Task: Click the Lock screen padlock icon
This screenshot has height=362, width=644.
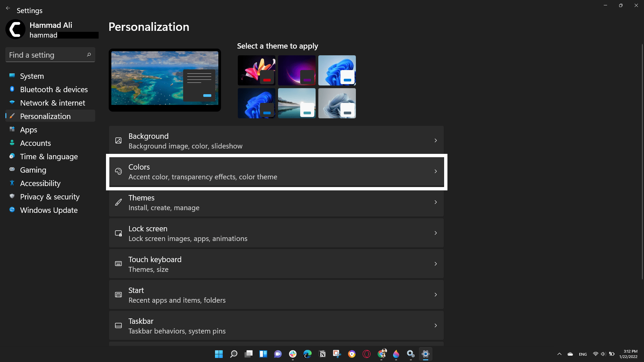Action: (x=118, y=233)
